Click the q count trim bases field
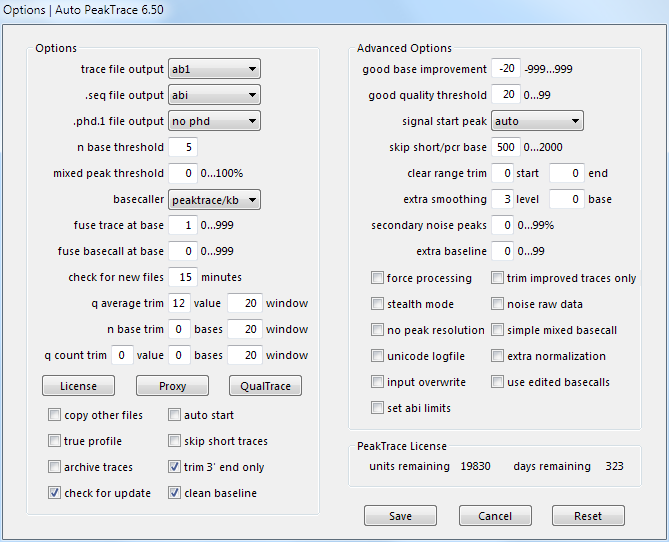 (x=179, y=355)
